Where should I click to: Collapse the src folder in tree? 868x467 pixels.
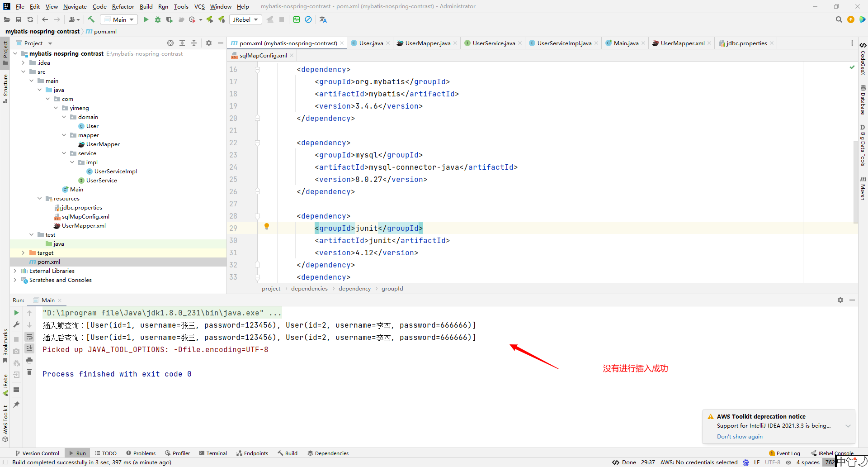click(24, 71)
